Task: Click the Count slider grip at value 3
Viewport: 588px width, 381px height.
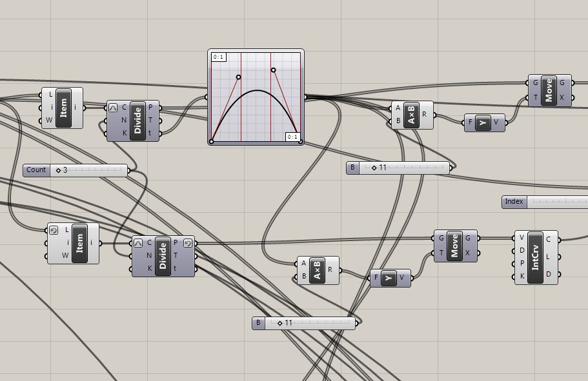Action: [58, 170]
